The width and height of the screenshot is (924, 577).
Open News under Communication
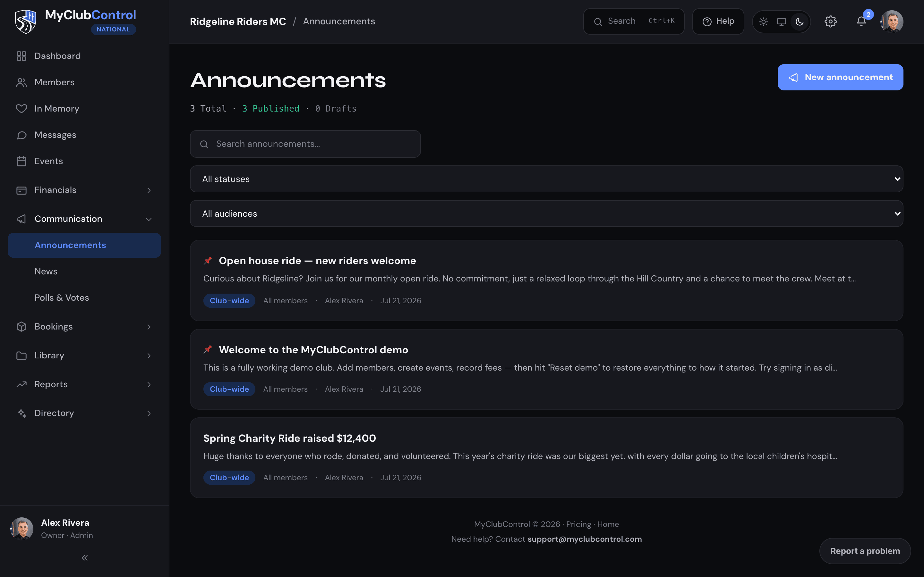pyautogui.click(x=46, y=271)
